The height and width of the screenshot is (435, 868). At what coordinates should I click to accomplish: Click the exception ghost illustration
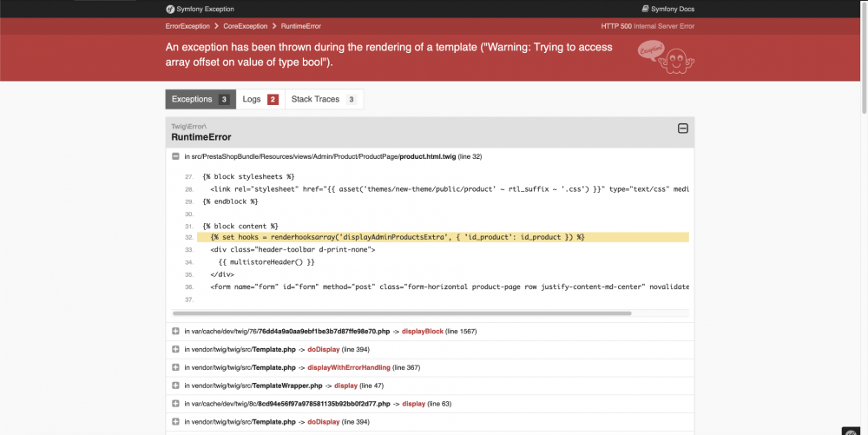pos(666,57)
